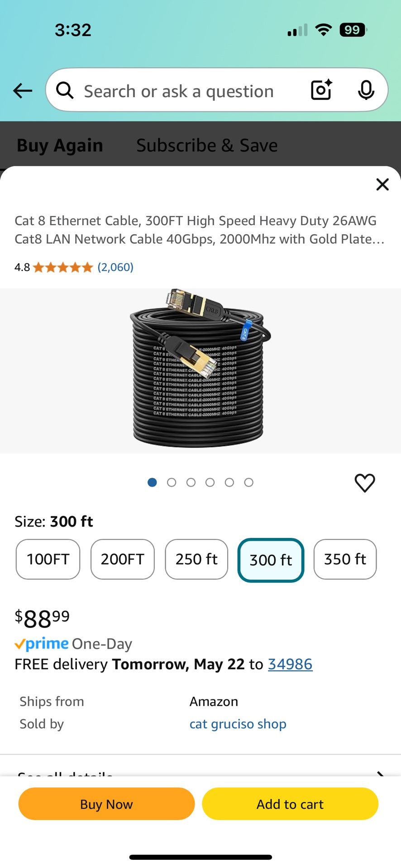Tap the Prime logo badge
Screen dimensions: 401x868
42,643
